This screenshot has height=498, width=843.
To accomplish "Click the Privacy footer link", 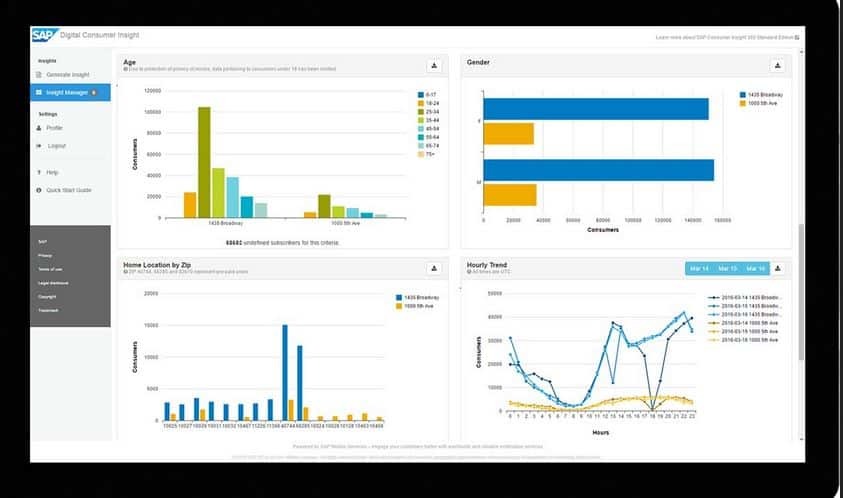I will (x=46, y=255).
